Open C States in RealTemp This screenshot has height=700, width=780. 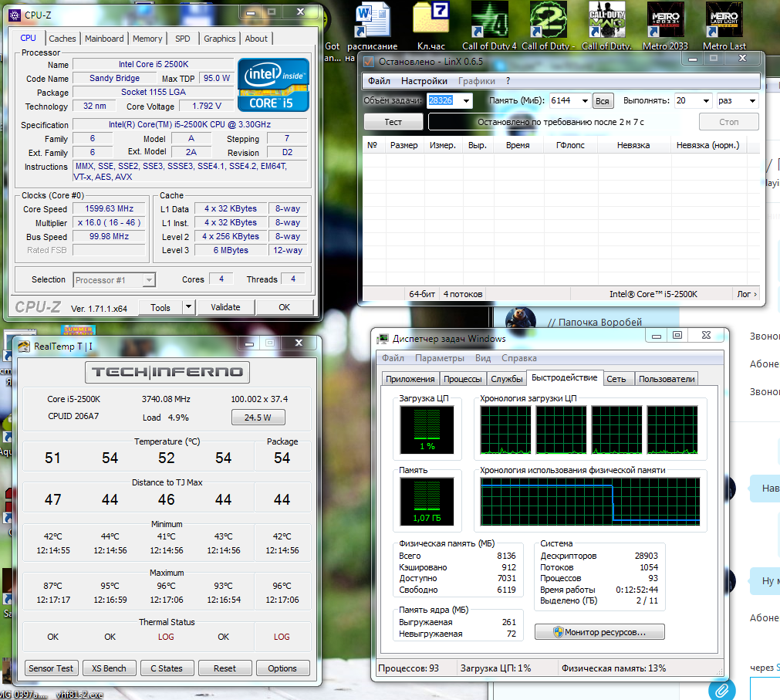click(167, 668)
